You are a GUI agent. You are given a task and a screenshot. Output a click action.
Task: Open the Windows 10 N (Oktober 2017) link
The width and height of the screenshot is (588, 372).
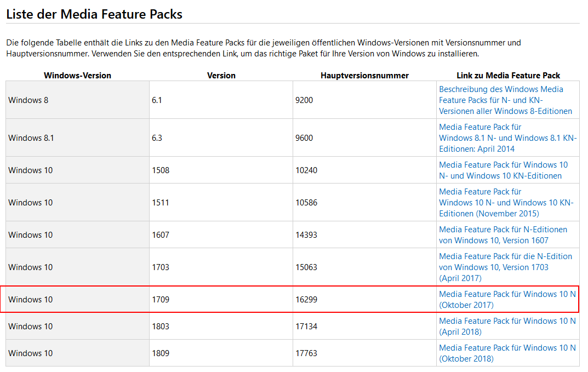click(507, 300)
